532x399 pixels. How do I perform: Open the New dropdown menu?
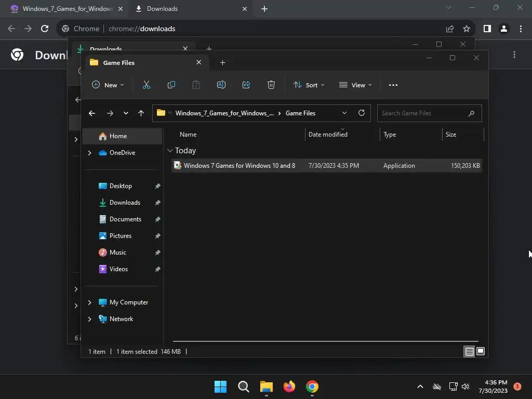pyautogui.click(x=108, y=85)
